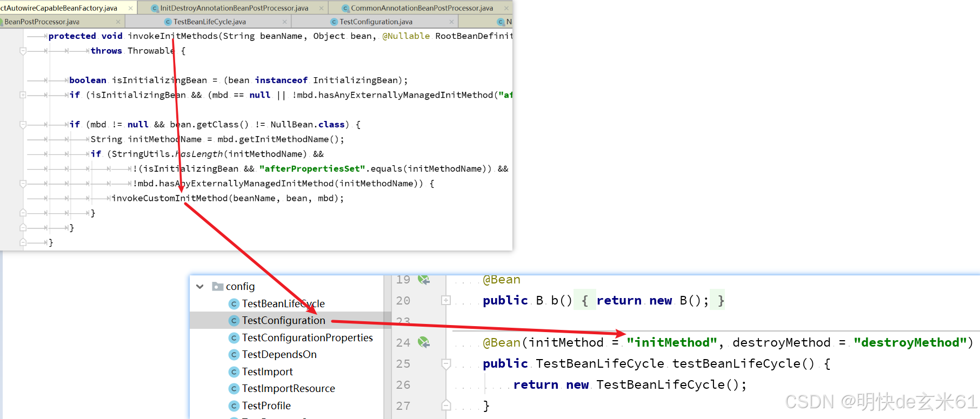
Task: Click the invokeInitMethods method name
Action: click(x=172, y=36)
